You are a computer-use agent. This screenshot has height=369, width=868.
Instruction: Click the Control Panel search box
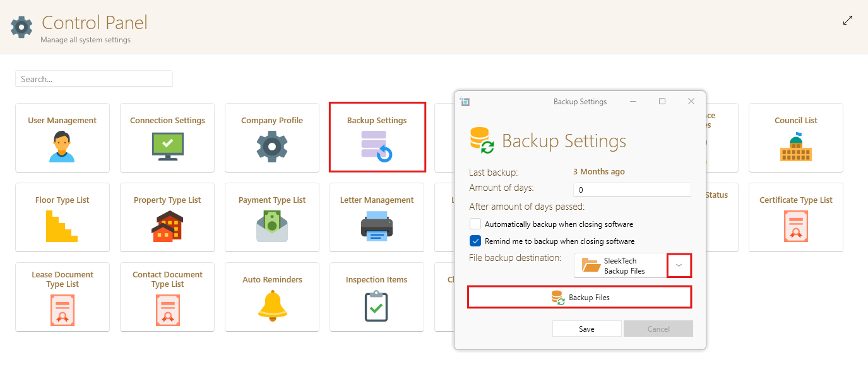[94, 79]
